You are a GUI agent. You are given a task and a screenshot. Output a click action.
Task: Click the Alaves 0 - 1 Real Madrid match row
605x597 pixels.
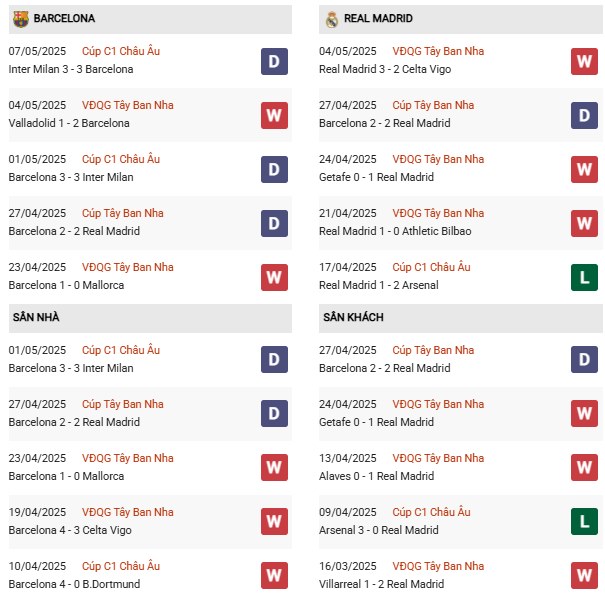[460, 467]
